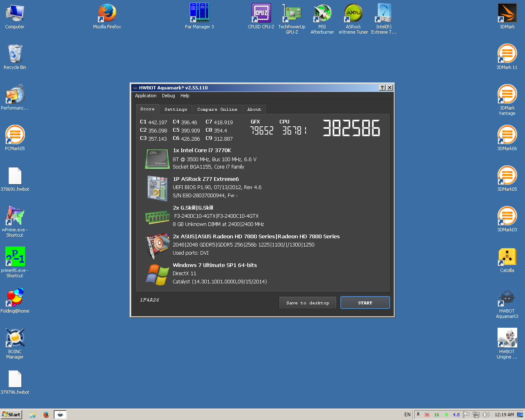Open the 3DMark desktop shortcut

pos(507,16)
